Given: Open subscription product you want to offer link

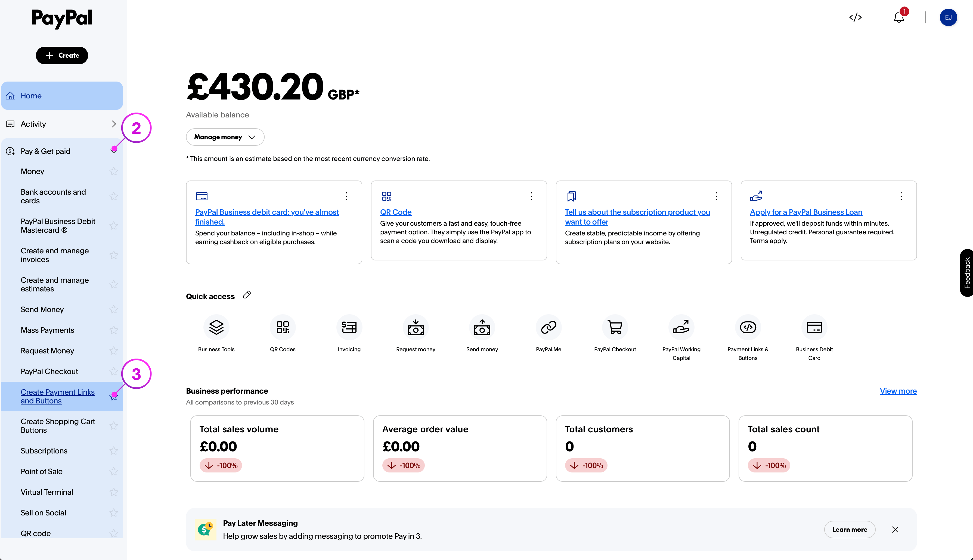Looking at the screenshot, I should pyautogui.click(x=637, y=217).
